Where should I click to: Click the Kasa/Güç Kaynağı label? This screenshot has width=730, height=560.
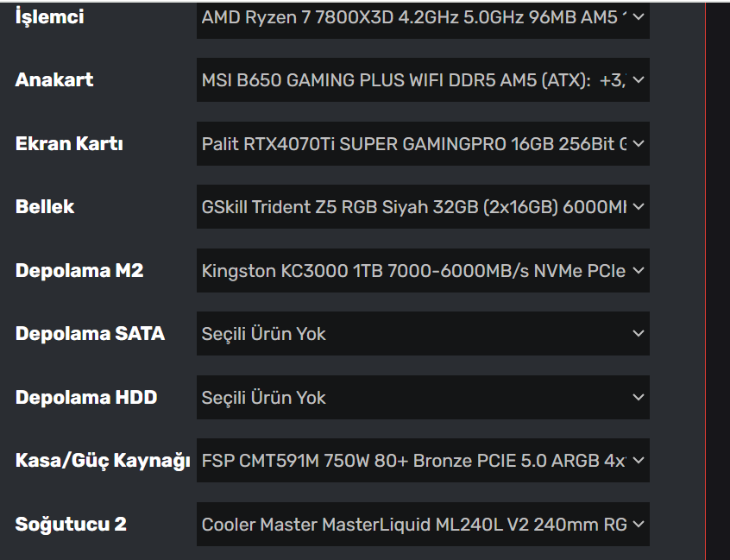(103, 461)
